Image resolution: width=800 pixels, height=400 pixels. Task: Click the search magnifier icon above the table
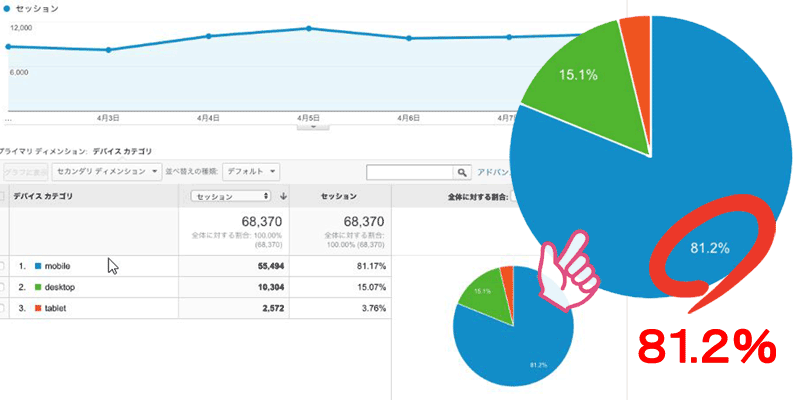click(462, 172)
